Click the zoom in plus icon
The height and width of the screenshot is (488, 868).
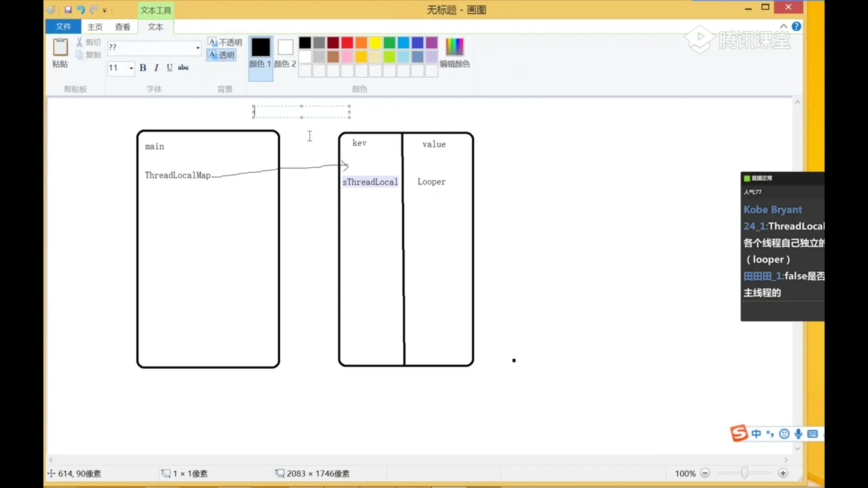pos(783,473)
